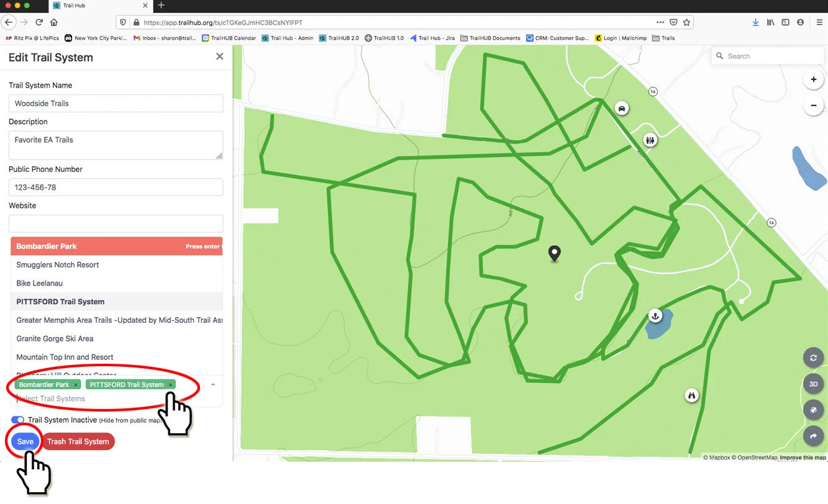Reload the browser page
The width and height of the screenshot is (828, 504).
(39, 22)
